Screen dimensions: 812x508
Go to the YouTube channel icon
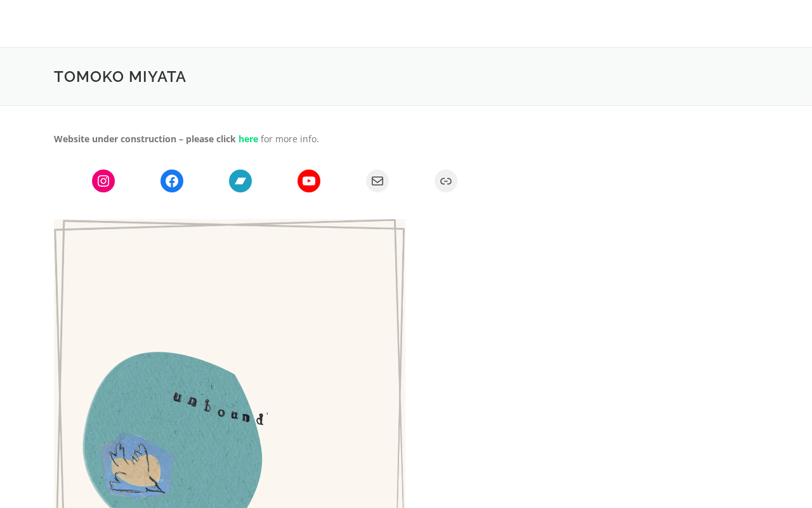pyautogui.click(x=309, y=181)
